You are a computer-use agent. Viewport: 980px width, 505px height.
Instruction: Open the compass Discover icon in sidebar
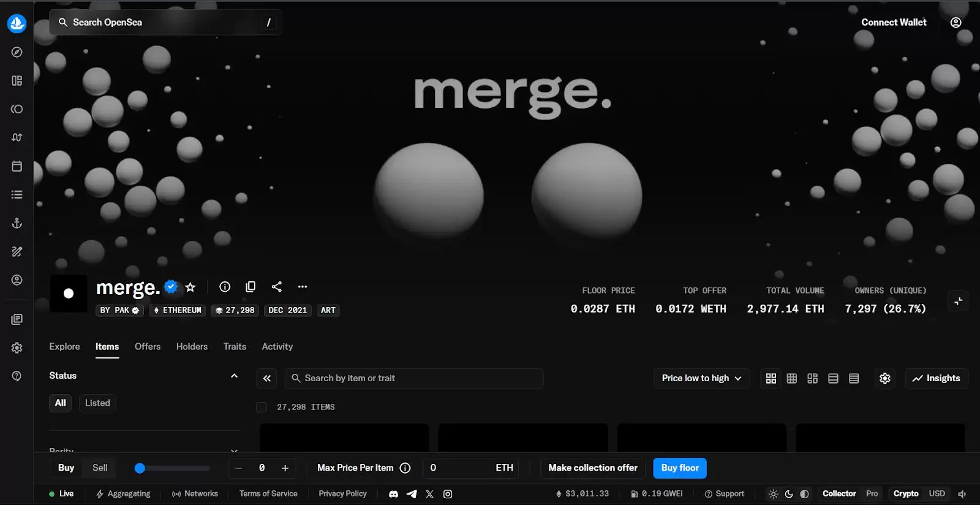[x=17, y=52]
